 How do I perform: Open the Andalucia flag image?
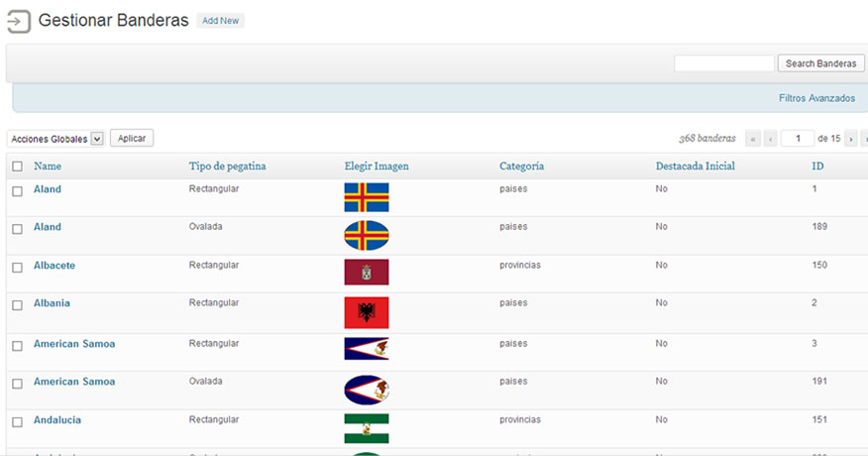[367, 428]
